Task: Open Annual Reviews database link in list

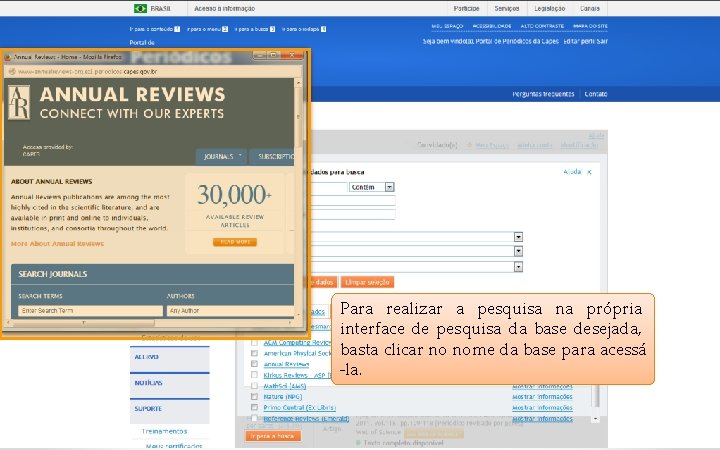Action: tap(286, 364)
